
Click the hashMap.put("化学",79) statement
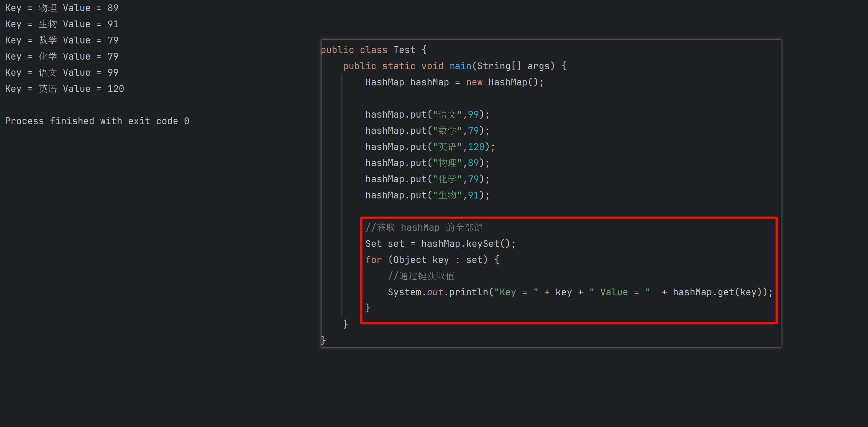[427, 179]
